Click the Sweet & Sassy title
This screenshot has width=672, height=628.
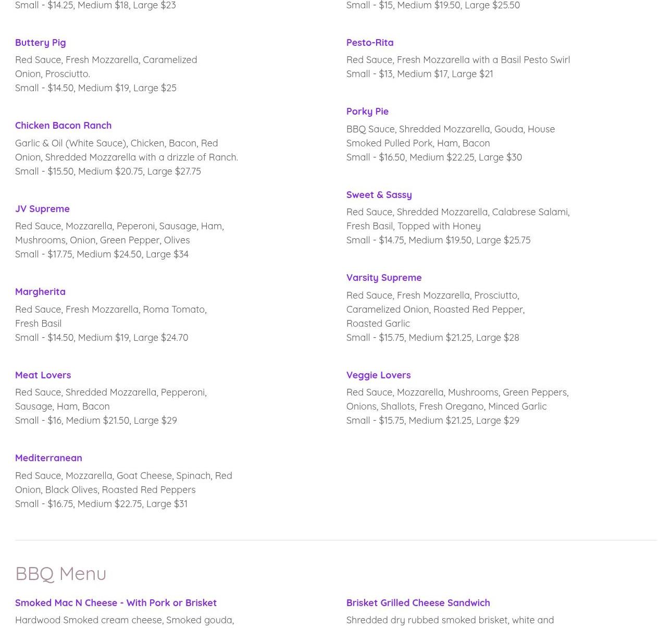click(x=379, y=194)
